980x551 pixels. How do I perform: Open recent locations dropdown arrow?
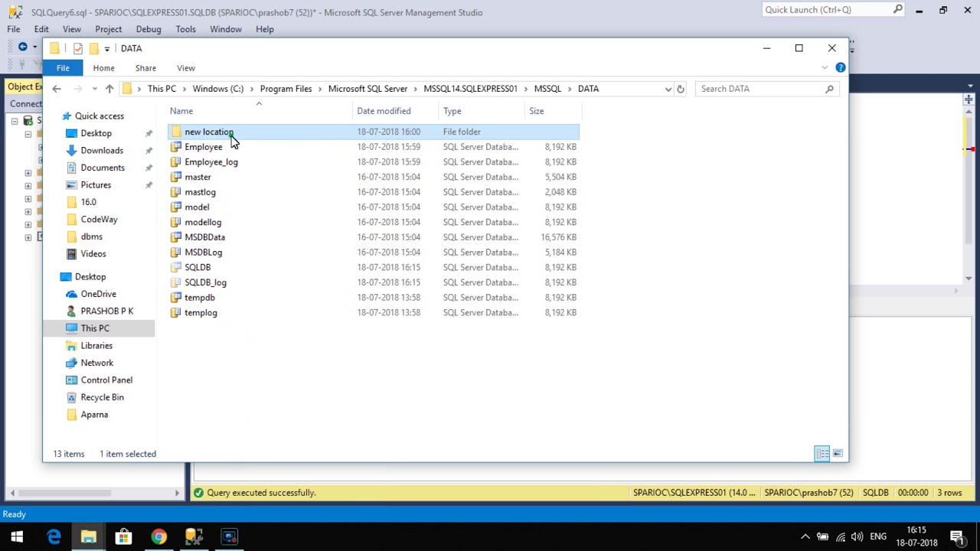[94, 89]
